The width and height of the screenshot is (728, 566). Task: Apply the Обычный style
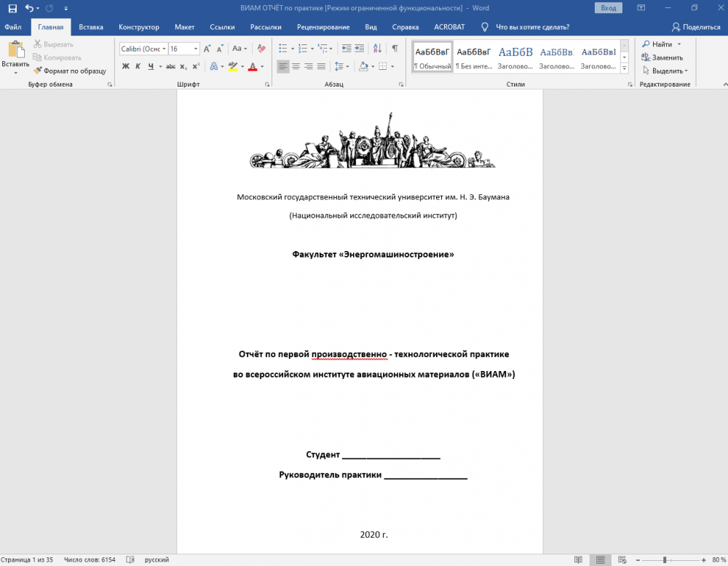coord(432,57)
